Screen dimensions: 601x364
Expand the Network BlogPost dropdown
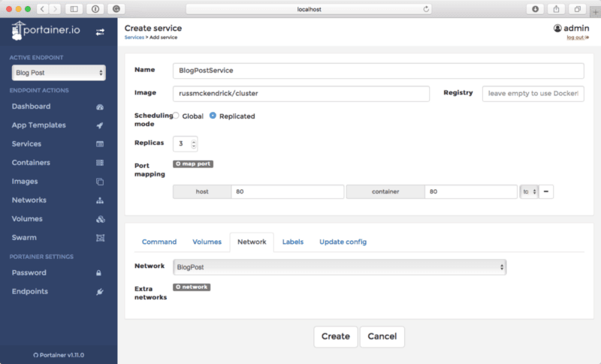pos(339,266)
